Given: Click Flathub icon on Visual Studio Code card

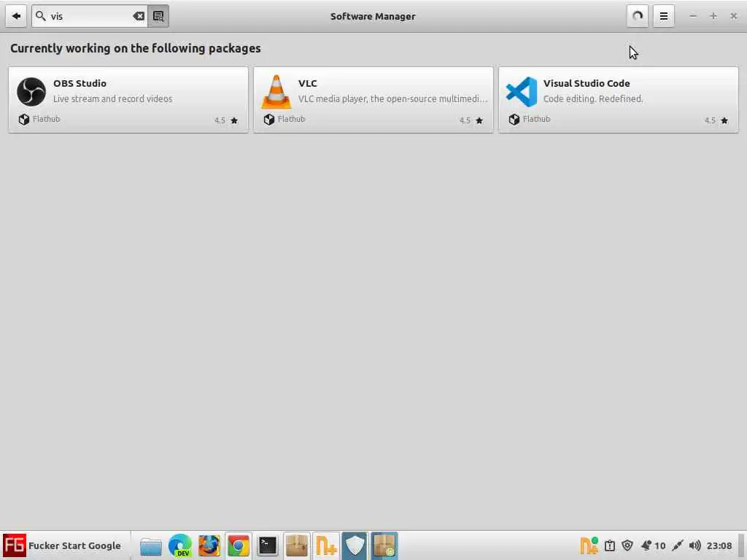Looking at the screenshot, I should point(514,119).
